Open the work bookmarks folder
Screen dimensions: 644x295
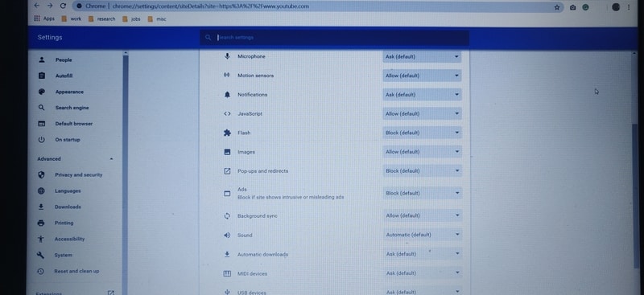click(x=72, y=18)
